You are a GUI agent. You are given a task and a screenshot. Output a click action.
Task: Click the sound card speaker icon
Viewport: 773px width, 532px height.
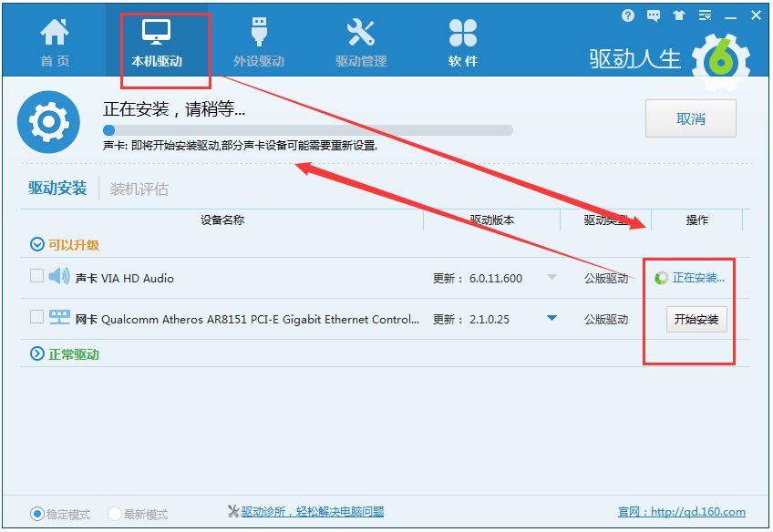click(x=59, y=276)
